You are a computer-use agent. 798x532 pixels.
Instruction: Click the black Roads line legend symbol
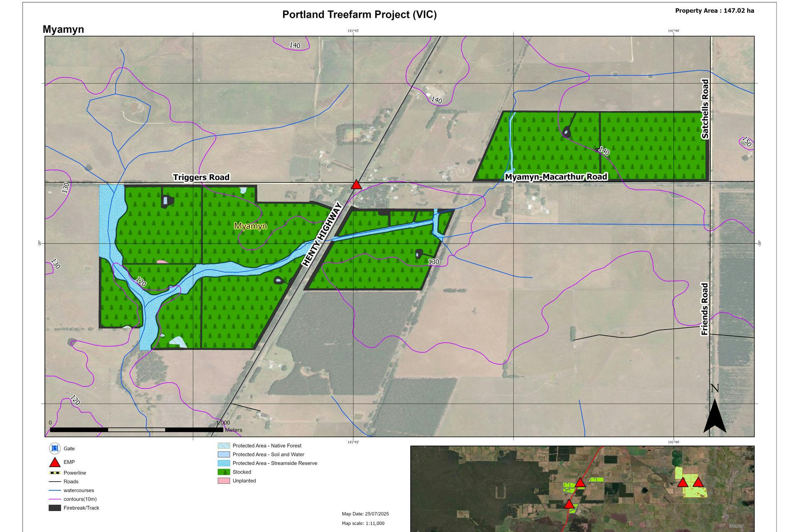tap(55, 482)
